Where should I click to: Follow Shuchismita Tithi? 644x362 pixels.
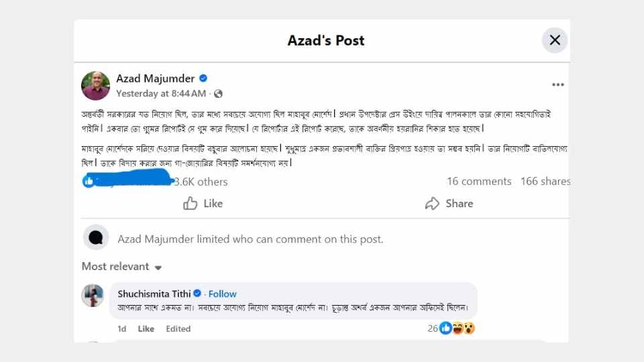click(x=222, y=294)
